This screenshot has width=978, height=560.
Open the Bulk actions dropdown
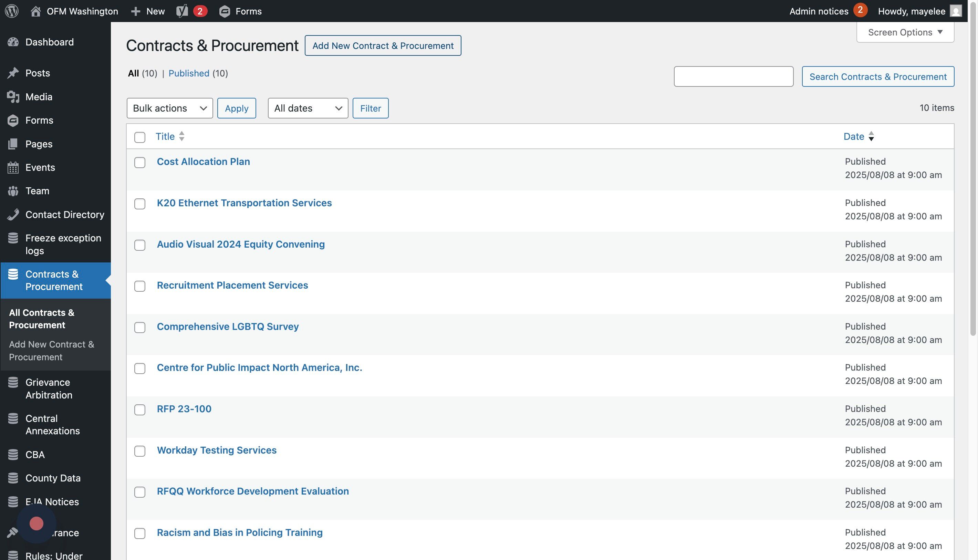coord(170,108)
